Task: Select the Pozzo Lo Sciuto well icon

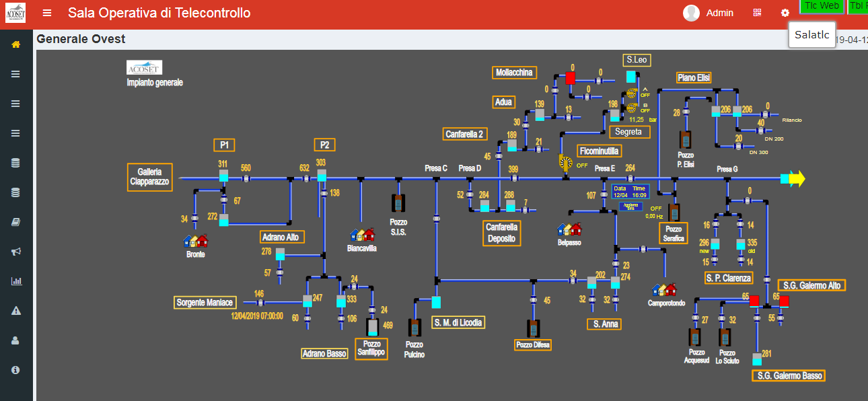Action: point(725,337)
